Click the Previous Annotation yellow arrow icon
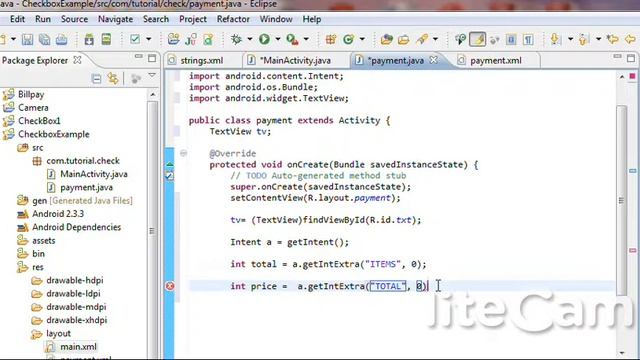 point(583,39)
